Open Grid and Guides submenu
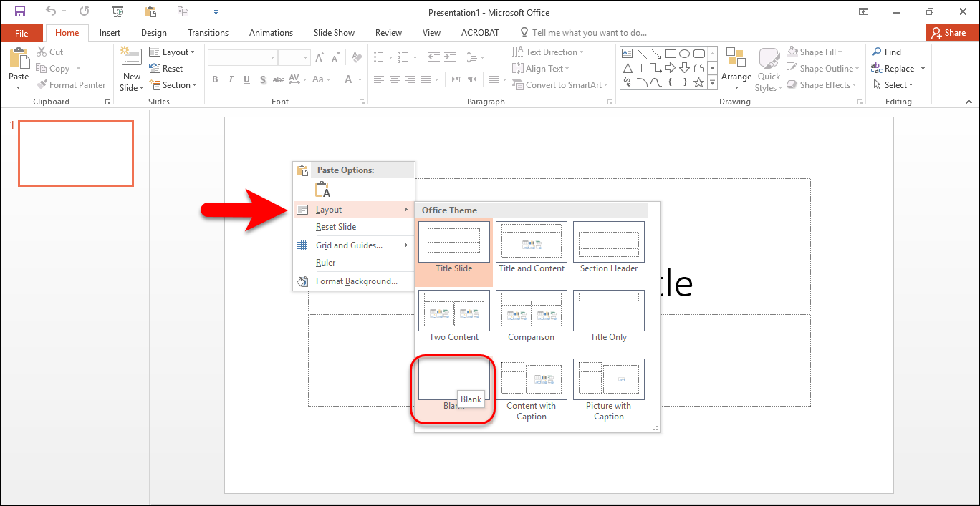The image size is (980, 506). 354,245
